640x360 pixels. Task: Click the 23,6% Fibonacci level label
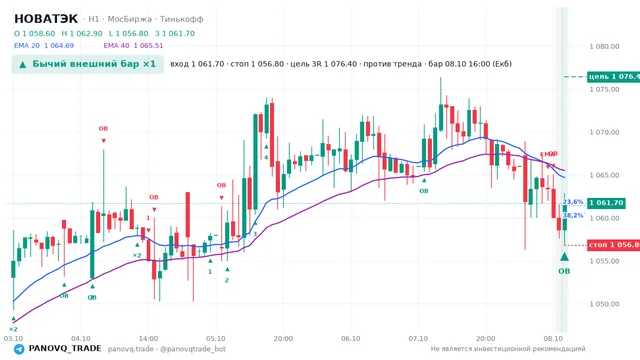click(573, 202)
